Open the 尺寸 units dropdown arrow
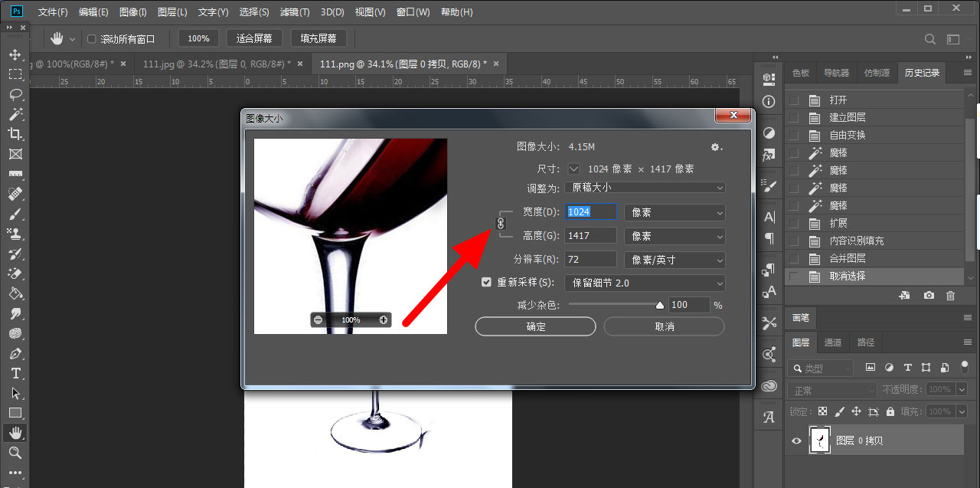Viewport: 980px width, 488px height. 575,169
